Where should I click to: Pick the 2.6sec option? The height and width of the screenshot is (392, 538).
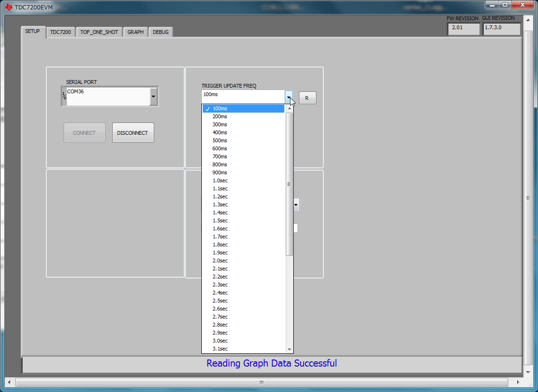(x=244, y=309)
